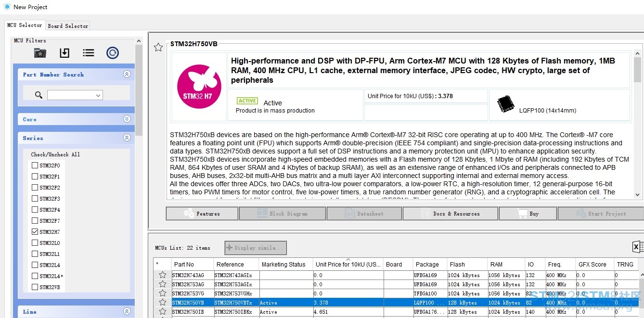Expand the Core filter section
The height and width of the screenshot is (318, 644).
(x=127, y=119)
